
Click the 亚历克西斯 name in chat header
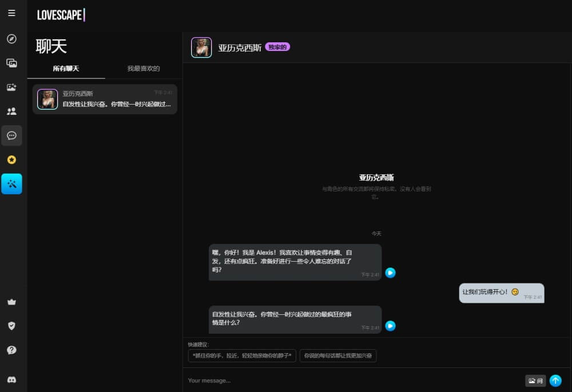click(240, 48)
